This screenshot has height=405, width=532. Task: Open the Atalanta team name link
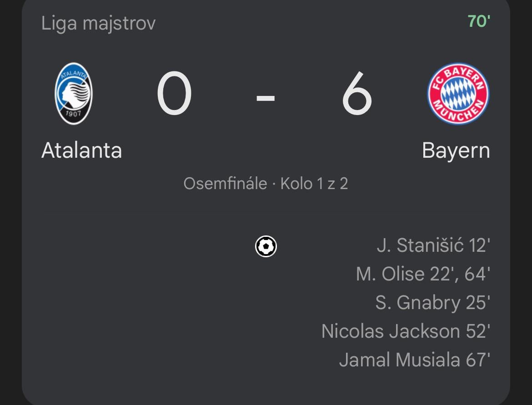coord(82,150)
